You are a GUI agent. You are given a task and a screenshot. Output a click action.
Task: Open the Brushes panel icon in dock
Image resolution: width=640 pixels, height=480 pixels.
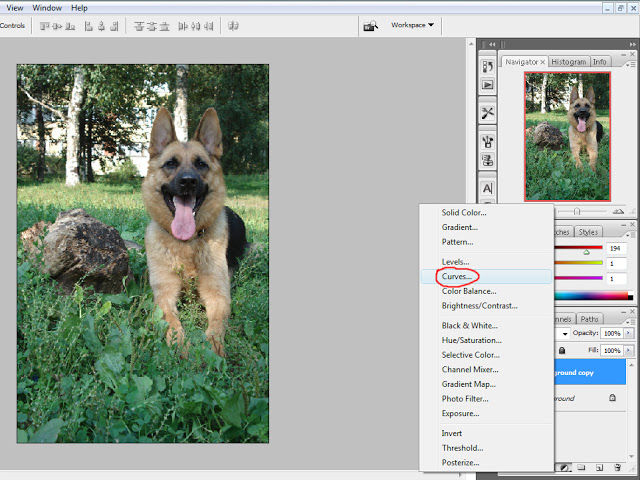(488, 141)
